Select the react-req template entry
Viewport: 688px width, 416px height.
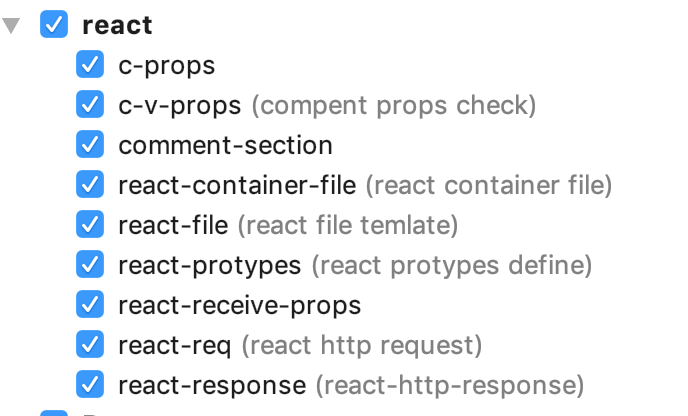coord(300,345)
